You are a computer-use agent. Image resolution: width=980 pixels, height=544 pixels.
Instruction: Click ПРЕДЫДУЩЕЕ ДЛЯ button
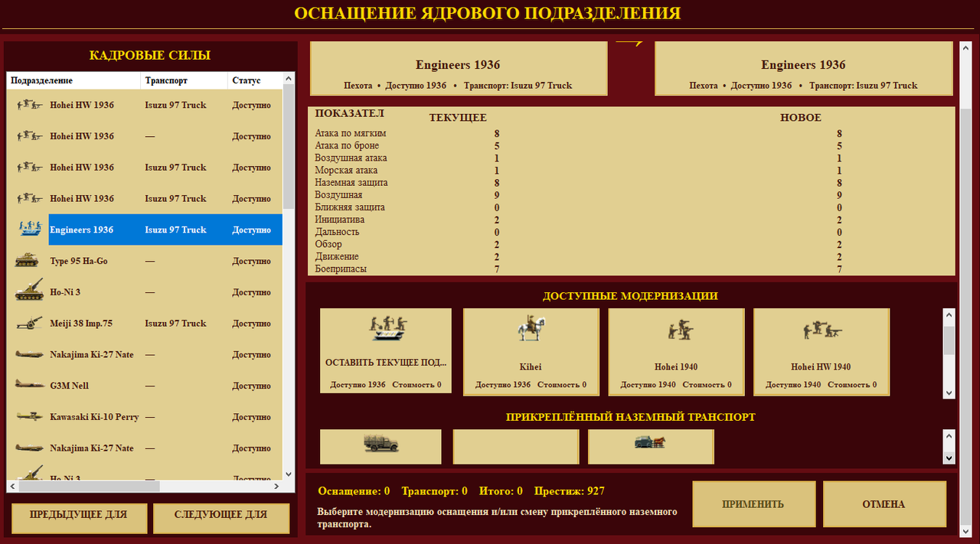pyautogui.click(x=79, y=518)
